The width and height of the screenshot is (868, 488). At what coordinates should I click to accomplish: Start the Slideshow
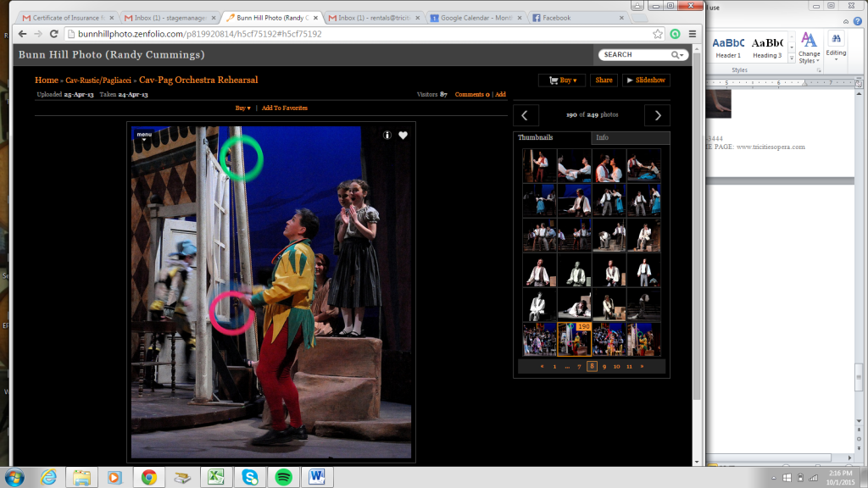tap(646, 80)
